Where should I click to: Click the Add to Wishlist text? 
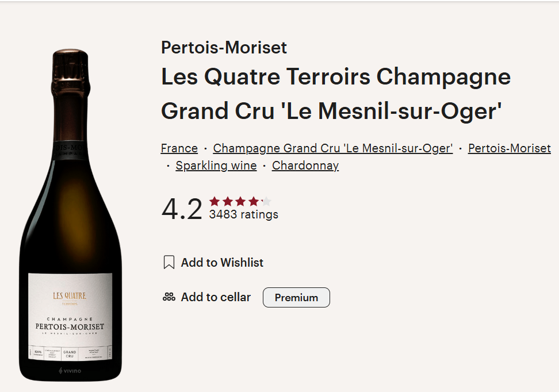coord(222,263)
